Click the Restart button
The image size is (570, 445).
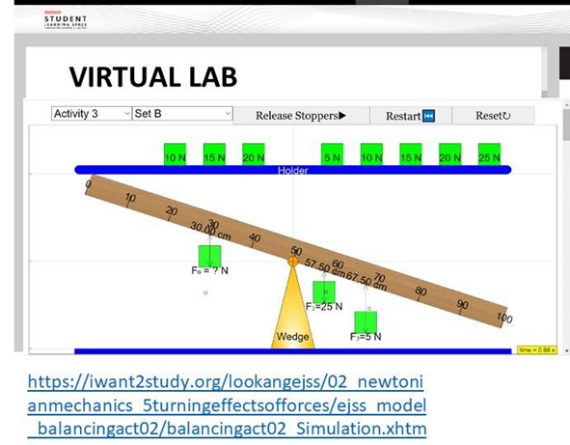[410, 116]
